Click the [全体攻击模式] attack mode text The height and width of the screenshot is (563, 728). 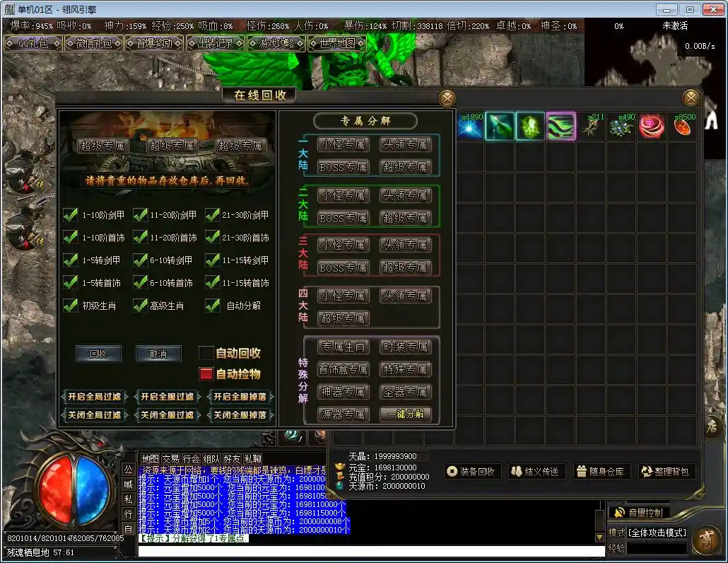(x=657, y=533)
